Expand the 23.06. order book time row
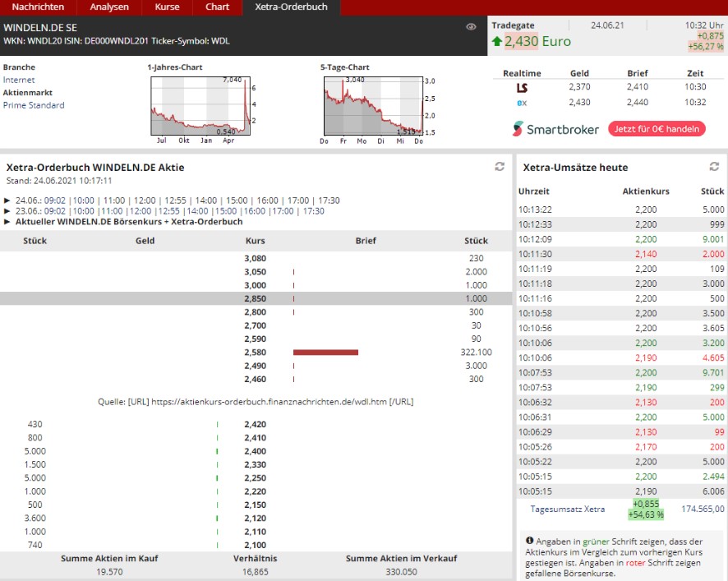Image resolution: width=728 pixels, height=581 pixels. 7,211
